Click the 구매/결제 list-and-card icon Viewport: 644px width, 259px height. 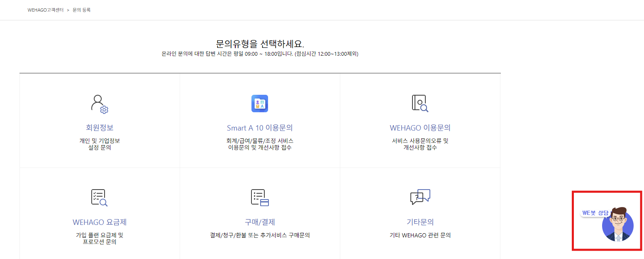click(x=260, y=197)
